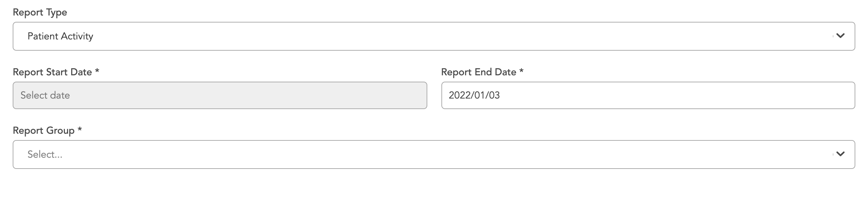Click the Select date placeholder text

45,95
